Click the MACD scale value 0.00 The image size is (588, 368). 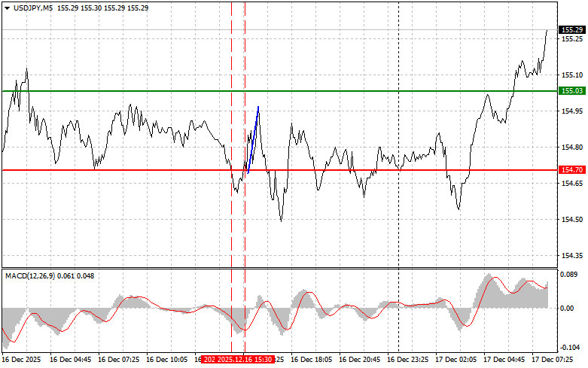(x=567, y=308)
